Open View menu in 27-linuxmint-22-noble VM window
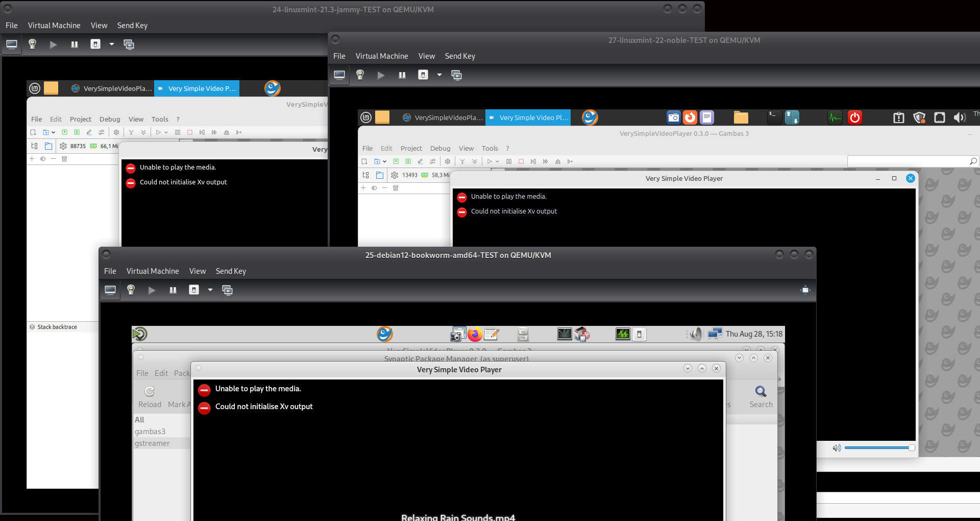This screenshot has height=521, width=980. (427, 56)
